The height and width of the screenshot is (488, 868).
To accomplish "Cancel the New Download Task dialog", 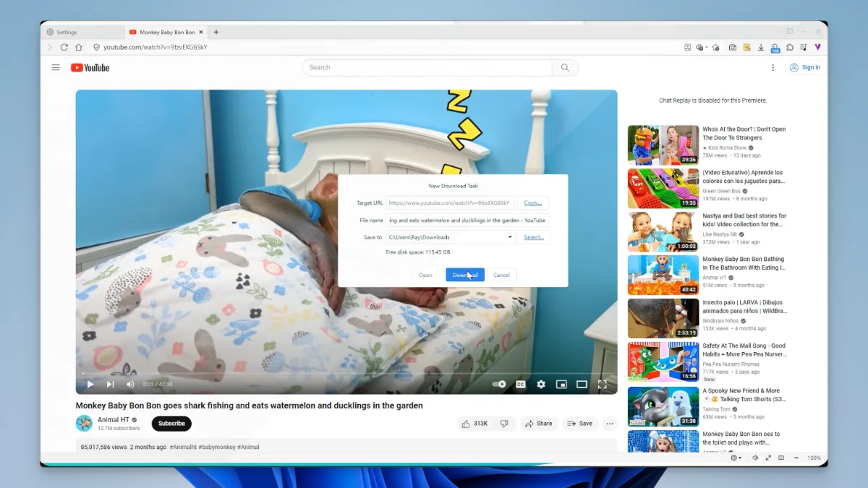I will pos(501,275).
